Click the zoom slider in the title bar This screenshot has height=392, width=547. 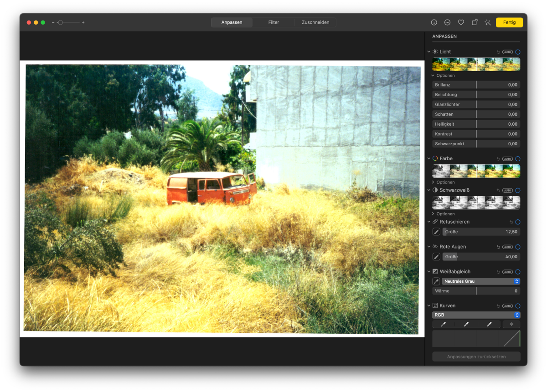(68, 22)
